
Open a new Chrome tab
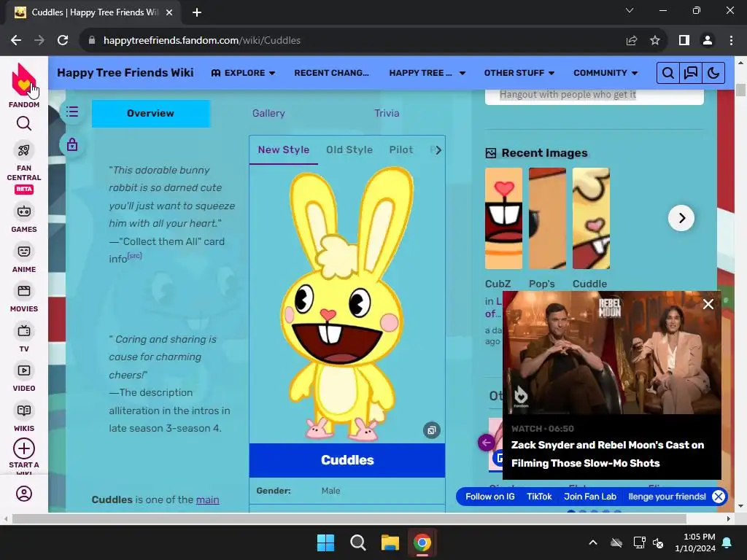click(x=197, y=12)
